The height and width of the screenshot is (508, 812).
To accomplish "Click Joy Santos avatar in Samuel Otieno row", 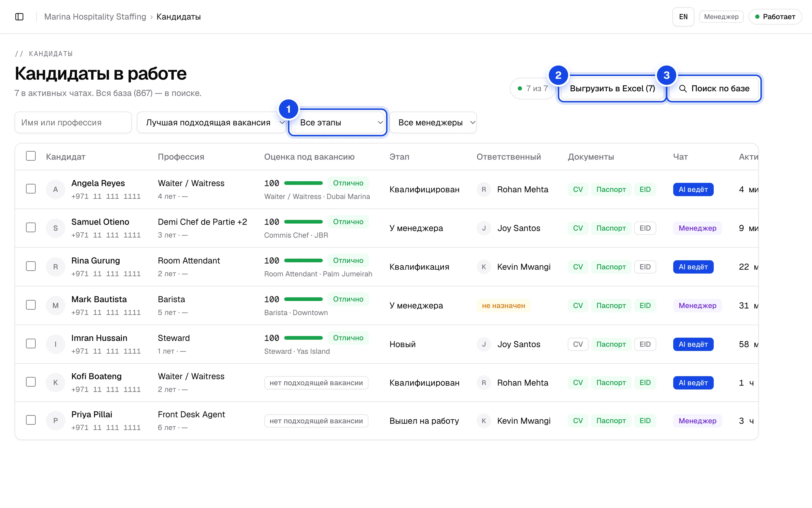I will click(x=484, y=228).
